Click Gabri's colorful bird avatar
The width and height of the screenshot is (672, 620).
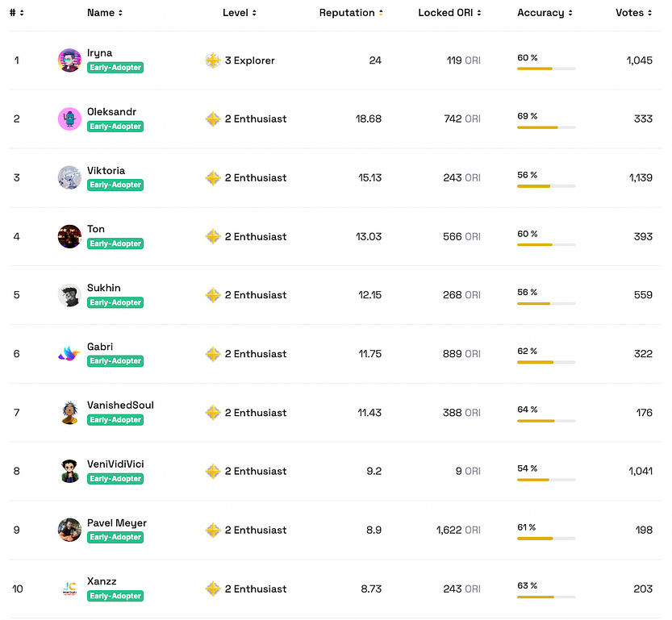tap(69, 354)
